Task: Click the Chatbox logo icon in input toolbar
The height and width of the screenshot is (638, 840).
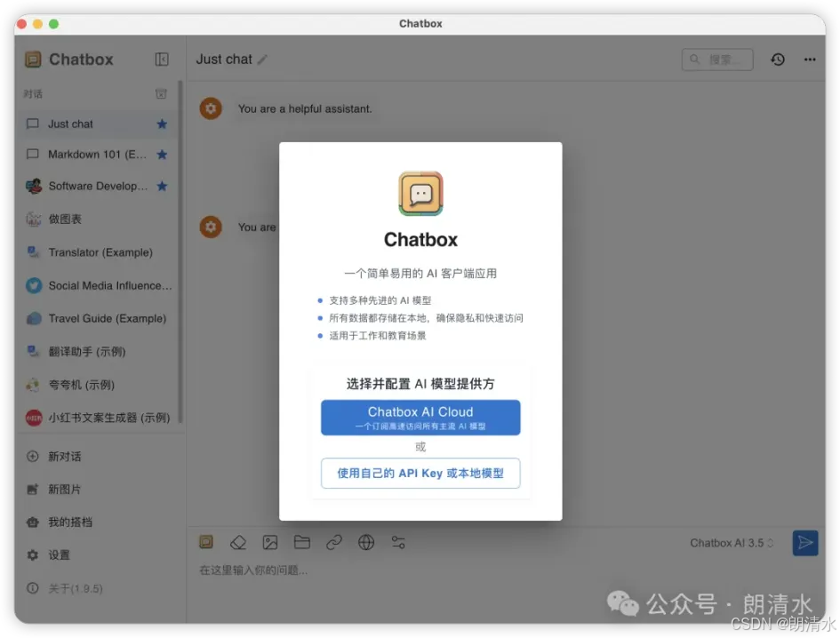Action: (206, 542)
